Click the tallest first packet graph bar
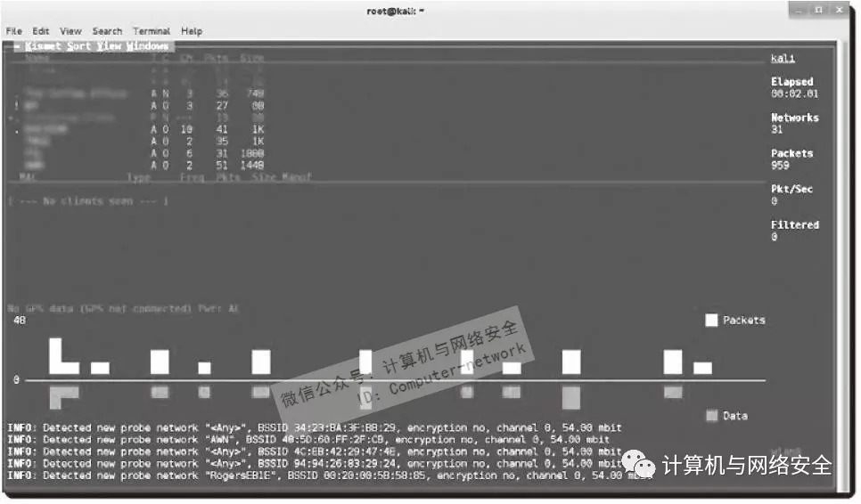 click(55, 355)
